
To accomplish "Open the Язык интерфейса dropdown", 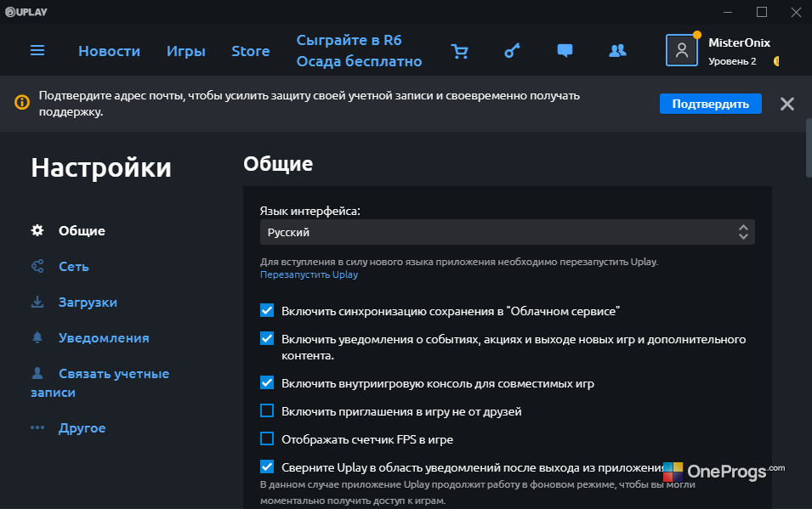I will pos(507,232).
